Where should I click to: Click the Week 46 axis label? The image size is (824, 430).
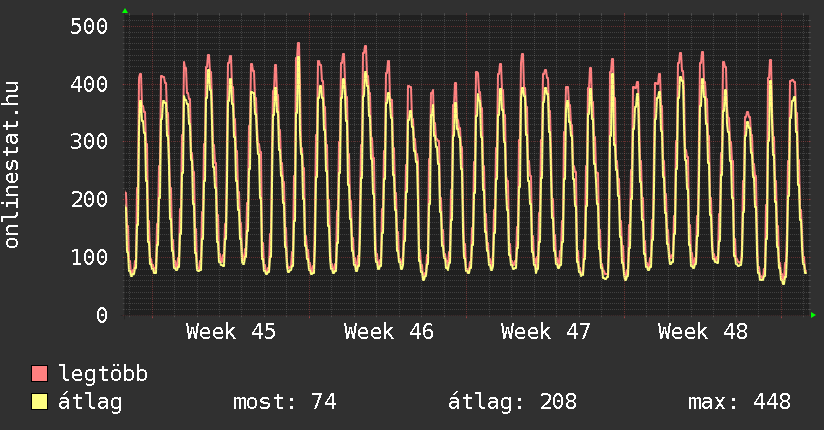[x=389, y=332]
